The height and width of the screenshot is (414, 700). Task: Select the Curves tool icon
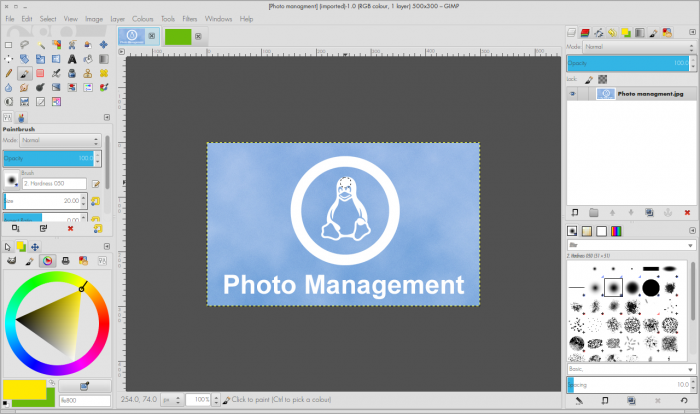click(40, 102)
